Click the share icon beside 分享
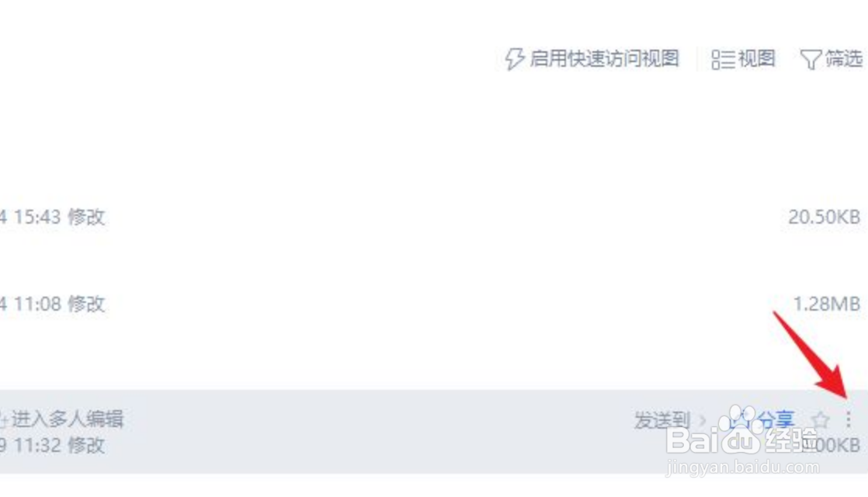The width and height of the screenshot is (868, 497). [x=740, y=420]
